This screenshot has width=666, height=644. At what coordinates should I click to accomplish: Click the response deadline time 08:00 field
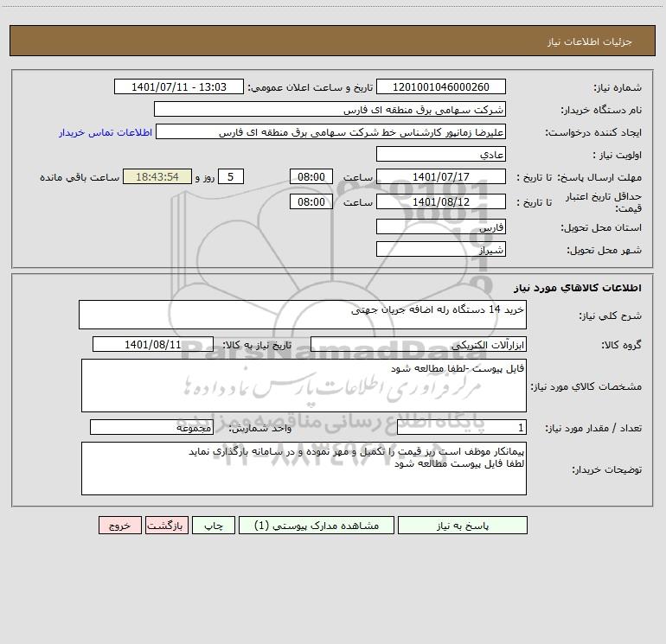[x=311, y=176]
